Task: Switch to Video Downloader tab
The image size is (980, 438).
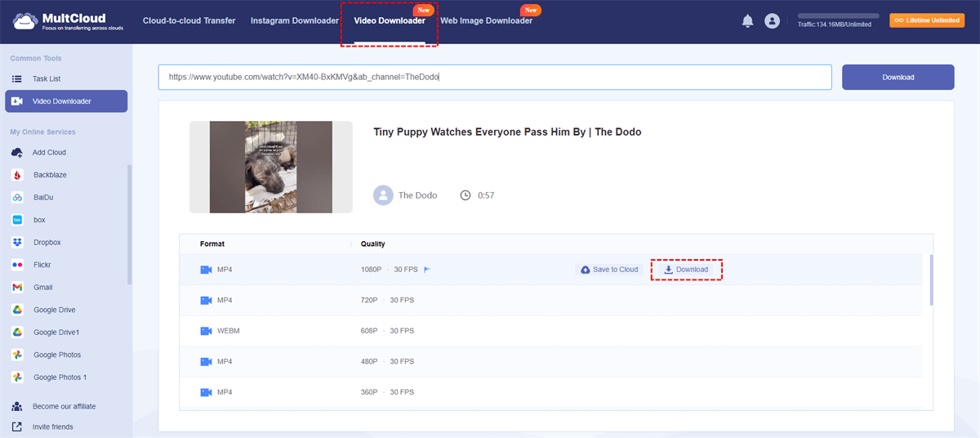Action: point(390,20)
